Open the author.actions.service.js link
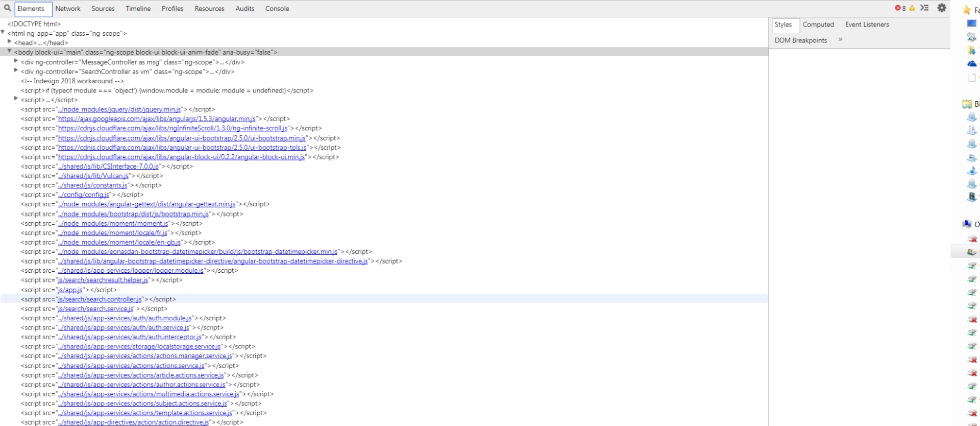 point(141,385)
